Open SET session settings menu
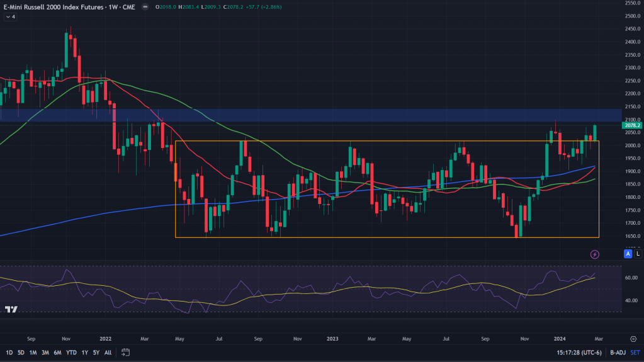The width and height of the screenshot is (644, 362). coord(635,353)
